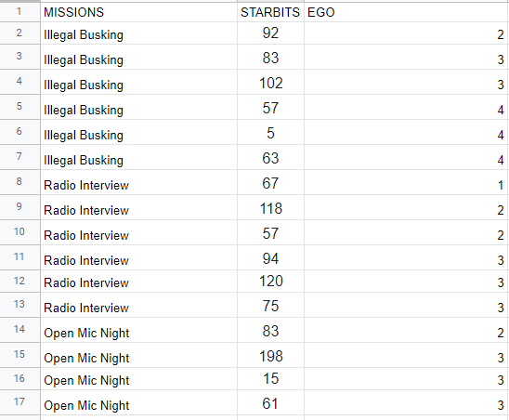Click the starbits cell containing 198

pos(270,355)
